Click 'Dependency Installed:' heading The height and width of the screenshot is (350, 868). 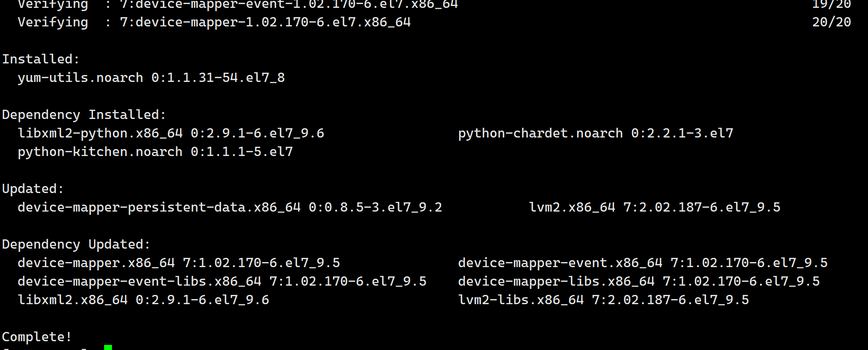(x=84, y=114)
